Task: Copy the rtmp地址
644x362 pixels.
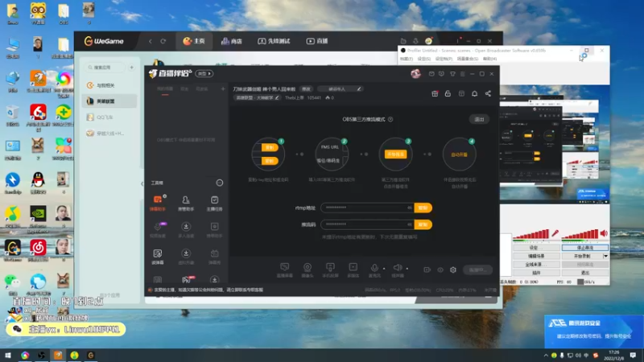Action: tap(423, 208)
